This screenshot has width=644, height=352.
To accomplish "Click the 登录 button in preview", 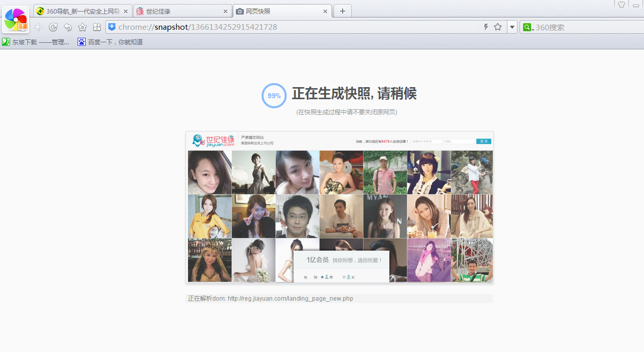I will coord(484,142).
